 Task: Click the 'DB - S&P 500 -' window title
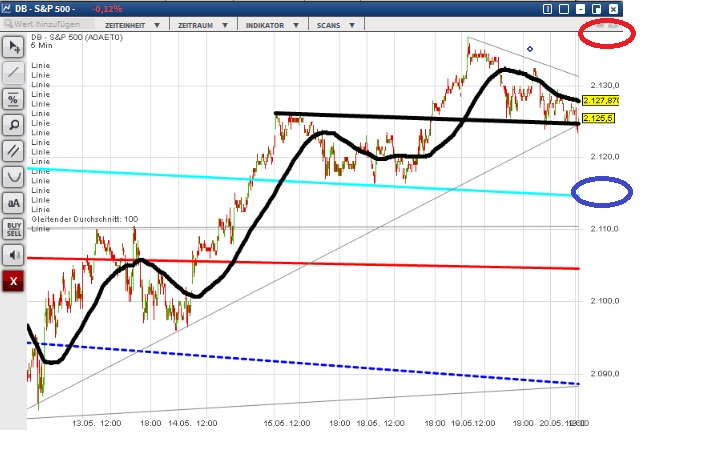tap(45, 9)
